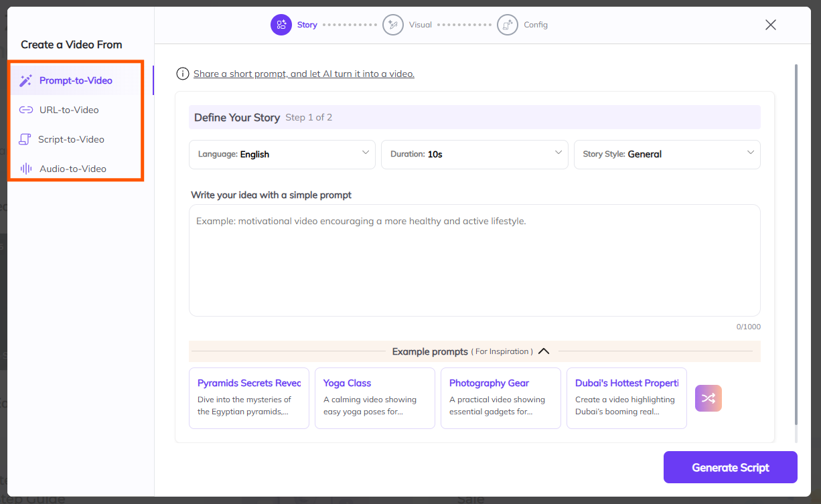This screenshot has height=504, width=821.
Task: Choose the Dubai's Hottest Properties example prompt
Action: [627, 398]
